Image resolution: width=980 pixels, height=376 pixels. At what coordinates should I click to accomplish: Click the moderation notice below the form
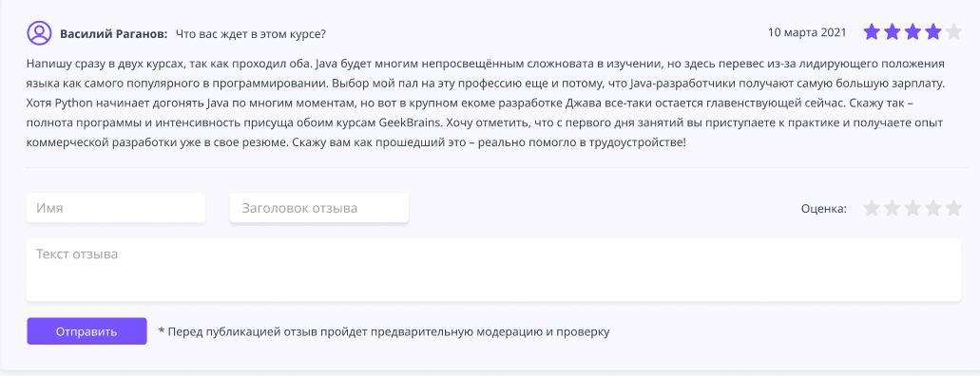click(384, 331)
